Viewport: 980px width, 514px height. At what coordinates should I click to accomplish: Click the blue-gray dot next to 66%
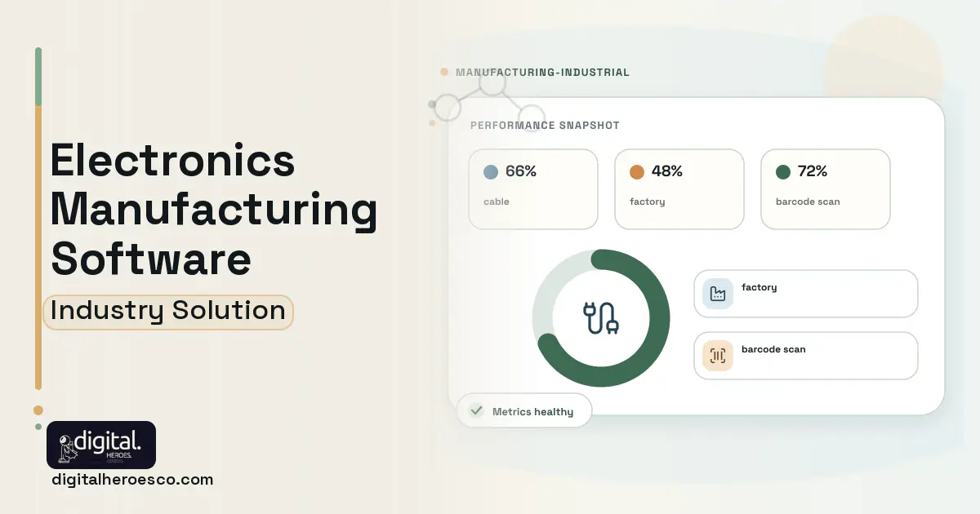[491, 172]
